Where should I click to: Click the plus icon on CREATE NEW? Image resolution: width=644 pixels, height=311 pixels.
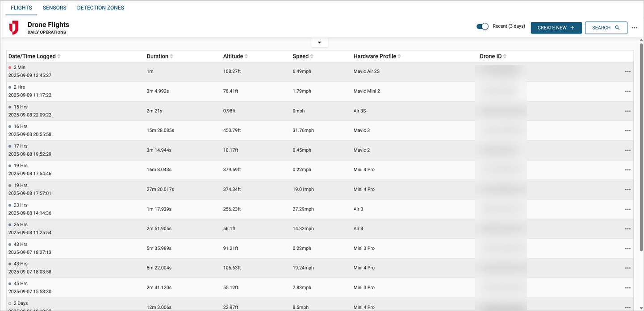(573, 27)
